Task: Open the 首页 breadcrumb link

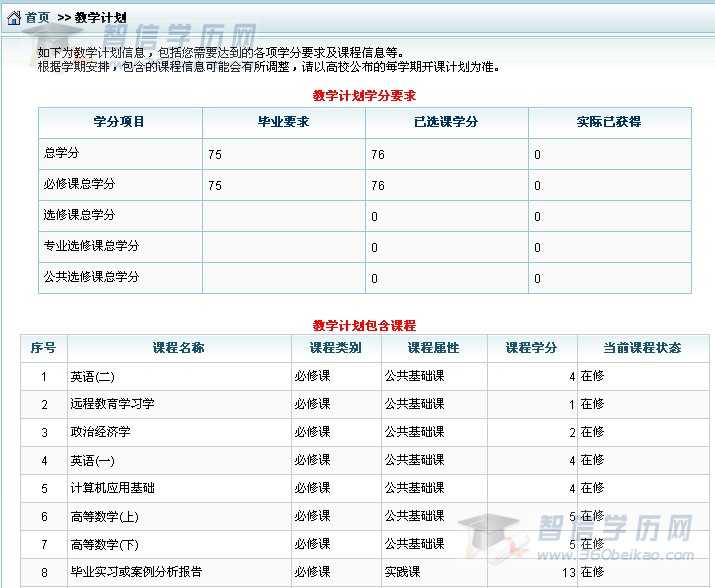Action: pos(37,18)
